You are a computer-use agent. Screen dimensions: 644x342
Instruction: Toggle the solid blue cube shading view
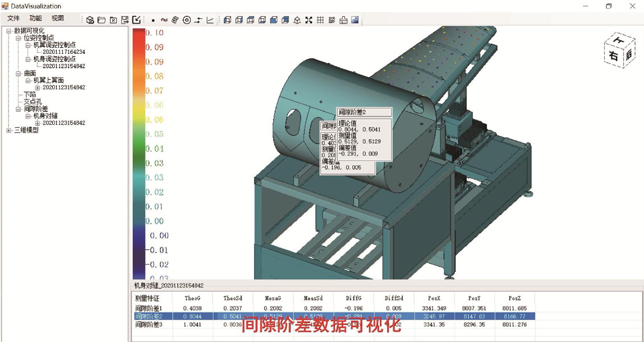274,20
